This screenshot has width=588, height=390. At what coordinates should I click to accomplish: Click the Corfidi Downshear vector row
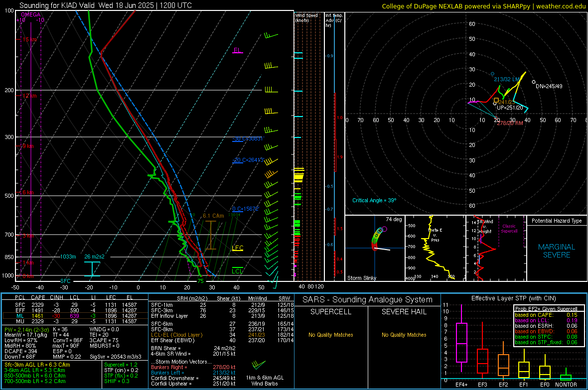[x=193, y=378]
